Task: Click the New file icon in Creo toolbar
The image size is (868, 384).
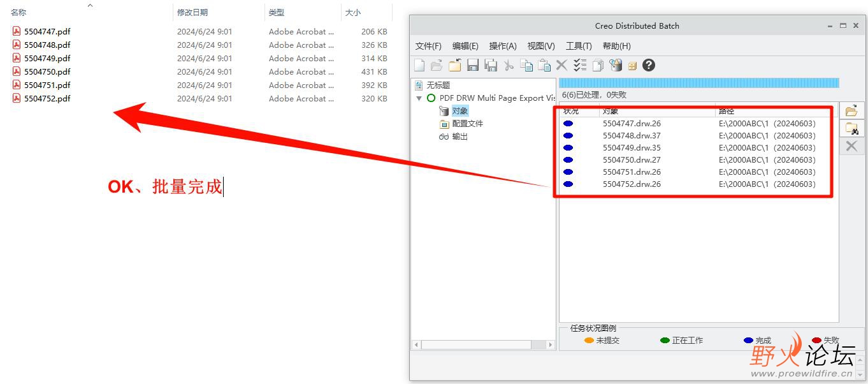Action: pos(419,65)
